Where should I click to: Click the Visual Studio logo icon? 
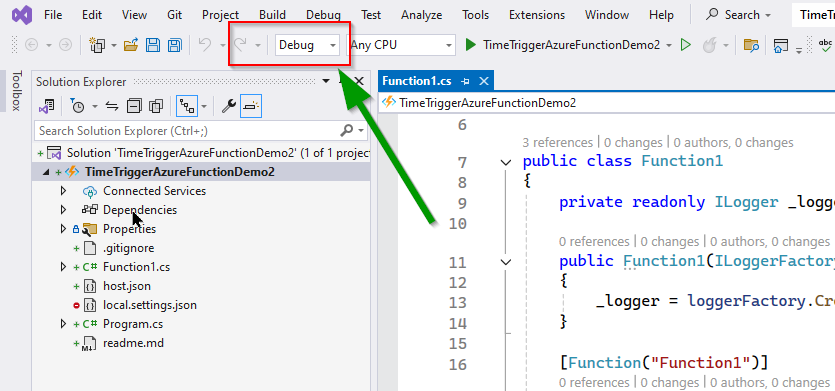click(x=22, y=15)
